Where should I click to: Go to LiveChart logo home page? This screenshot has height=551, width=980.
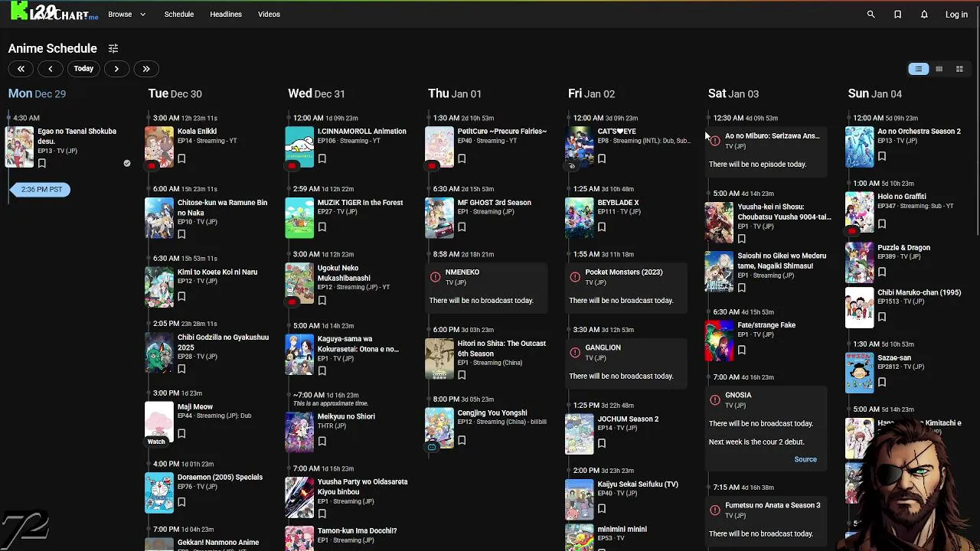(54, 12)
